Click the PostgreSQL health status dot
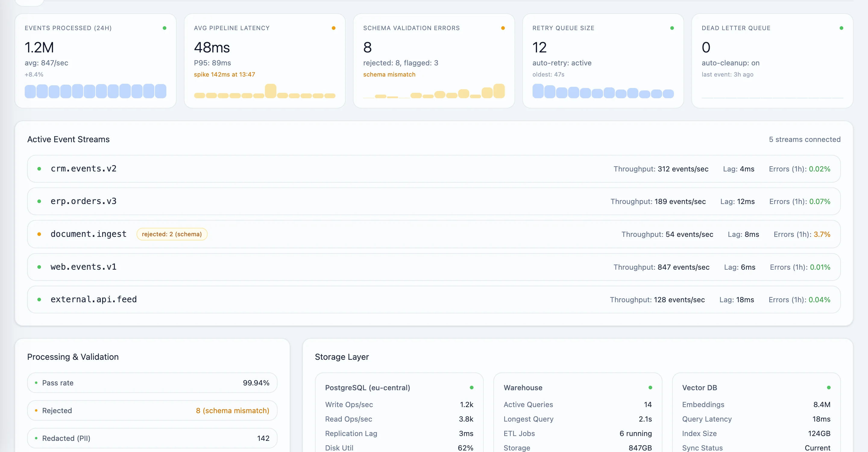 click(x=471, y=387)
